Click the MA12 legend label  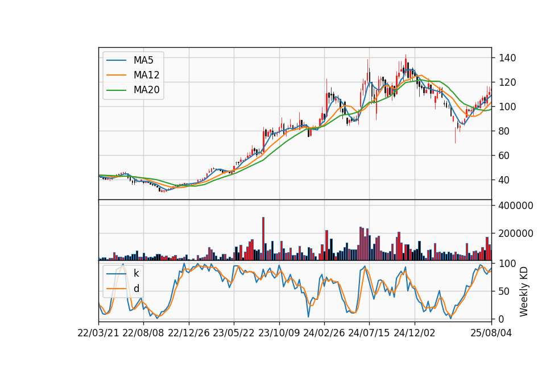146,75
